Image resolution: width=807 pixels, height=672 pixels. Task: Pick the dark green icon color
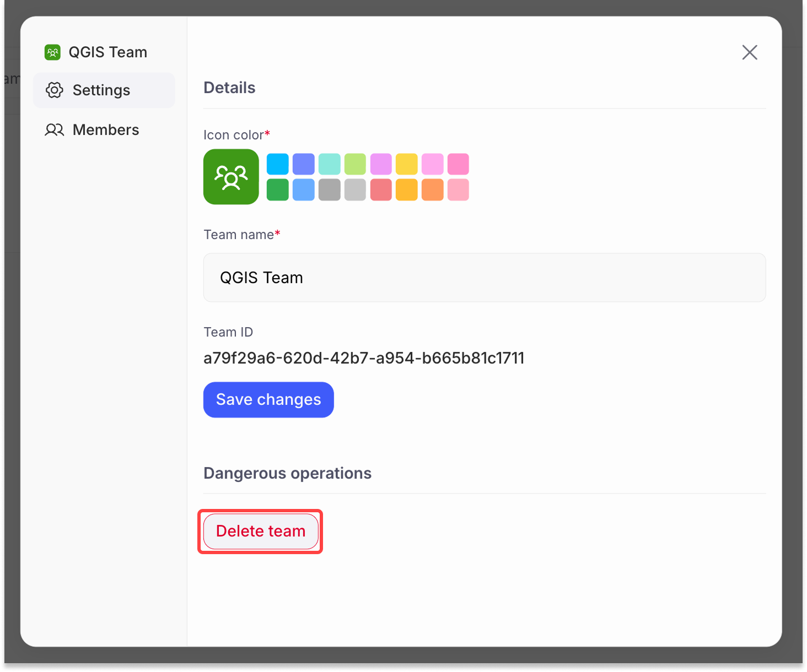277,189
